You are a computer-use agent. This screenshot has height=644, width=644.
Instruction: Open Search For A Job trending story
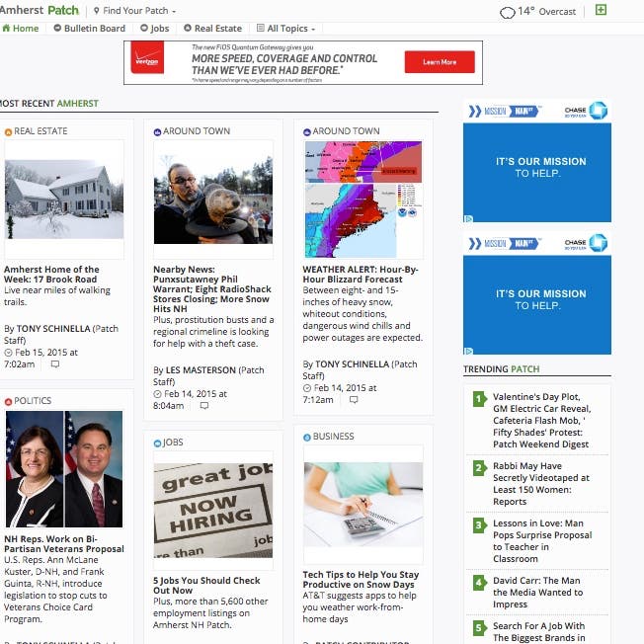pyautogui.click(x=539, y=632)
